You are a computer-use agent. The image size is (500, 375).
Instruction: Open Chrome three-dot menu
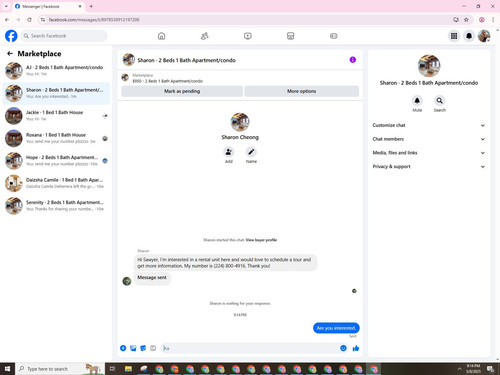(493, 20)
